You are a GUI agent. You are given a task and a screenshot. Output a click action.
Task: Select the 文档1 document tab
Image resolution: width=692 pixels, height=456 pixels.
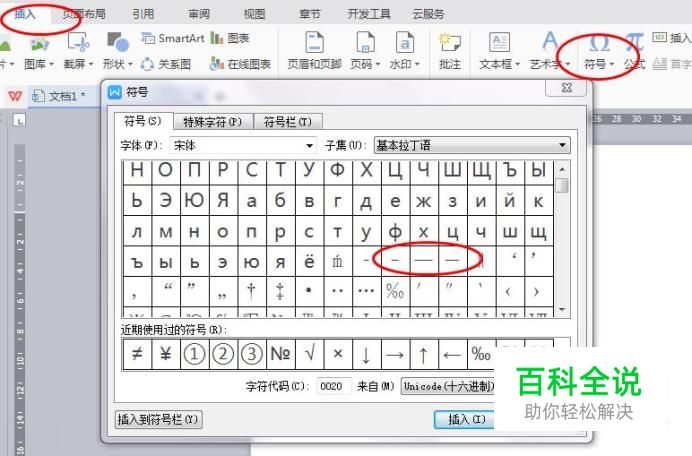64,96
